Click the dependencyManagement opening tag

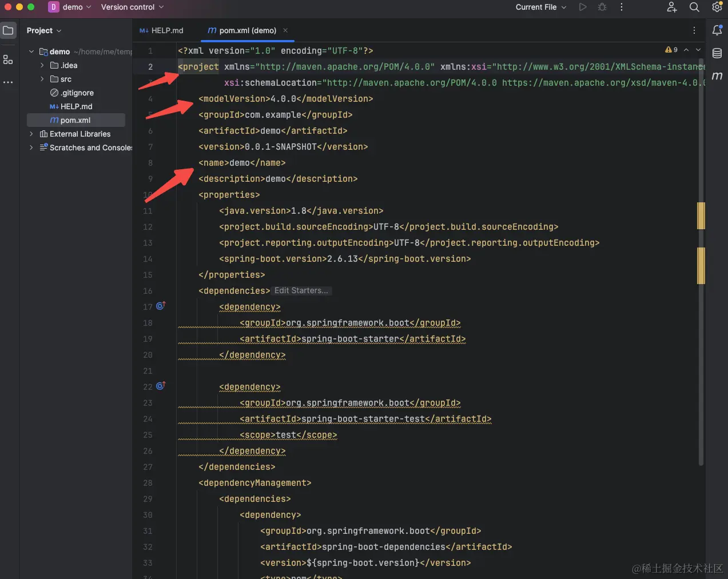point(255,483)
